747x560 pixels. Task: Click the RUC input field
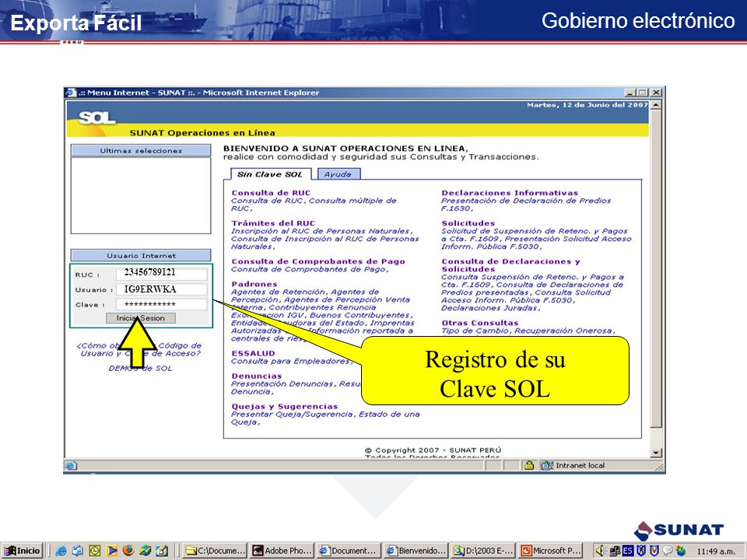coord(162,274)
